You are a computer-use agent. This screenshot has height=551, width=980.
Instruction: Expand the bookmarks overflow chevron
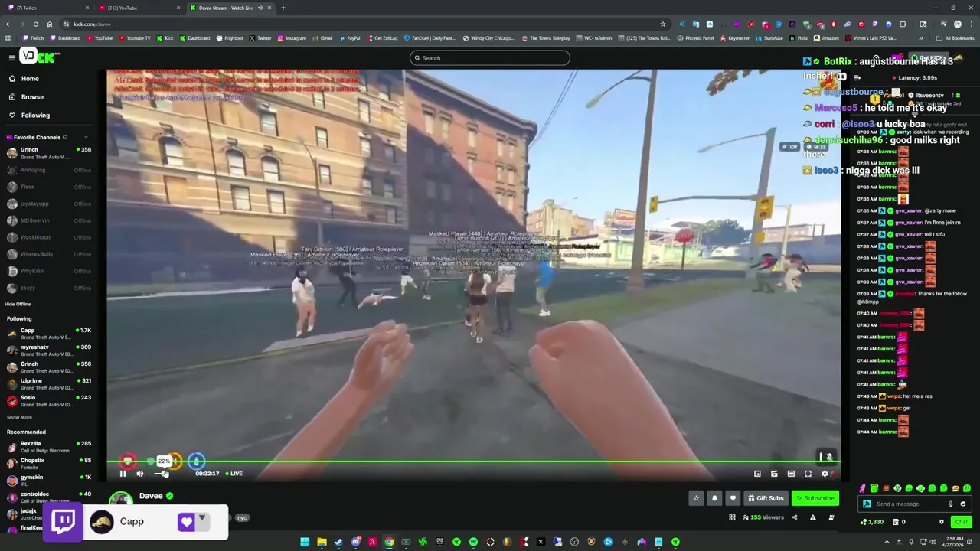click(x=921, y=38)
